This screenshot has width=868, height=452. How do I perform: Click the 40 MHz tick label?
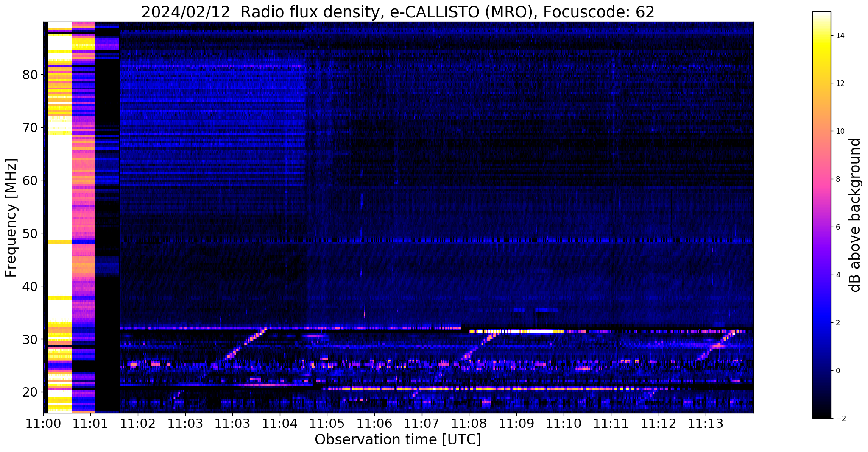click(31, 286)
